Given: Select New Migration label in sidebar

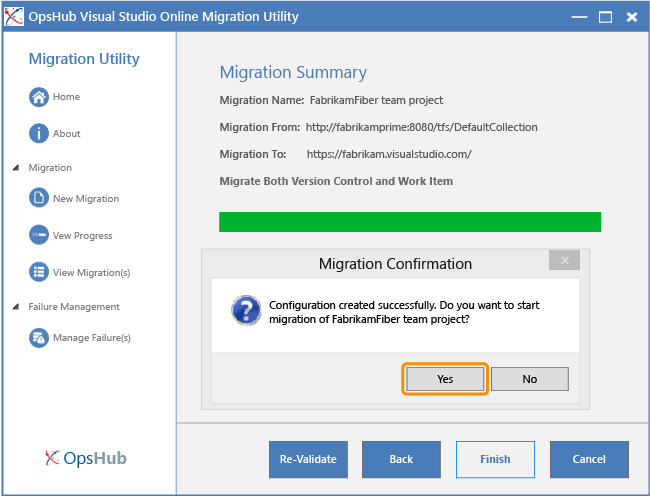Looking at the screenshot, I should point(86,199).
